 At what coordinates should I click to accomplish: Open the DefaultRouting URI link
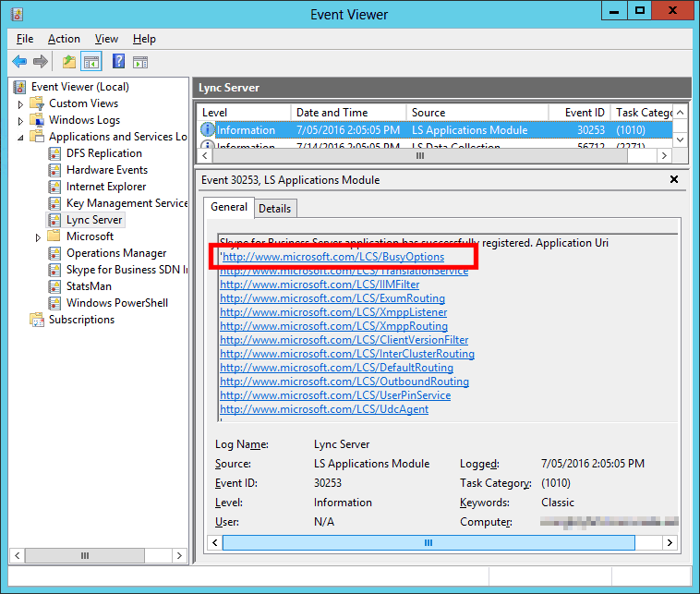coord(336,368)
